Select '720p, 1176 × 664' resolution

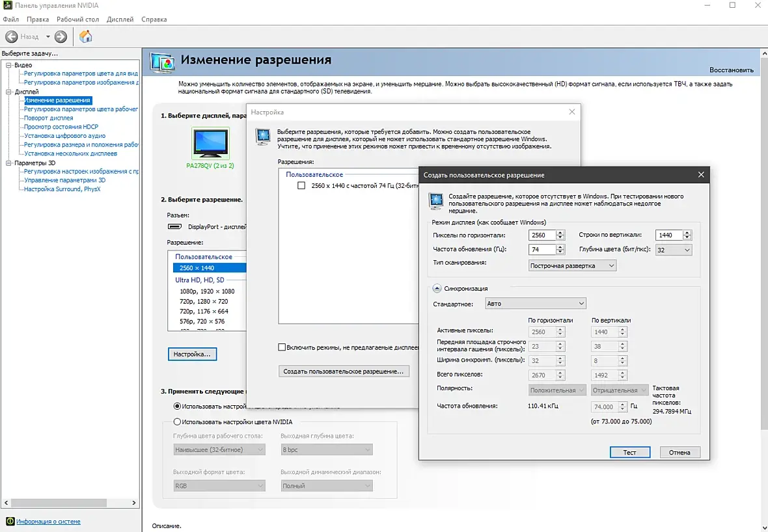[x=204, y=312]
